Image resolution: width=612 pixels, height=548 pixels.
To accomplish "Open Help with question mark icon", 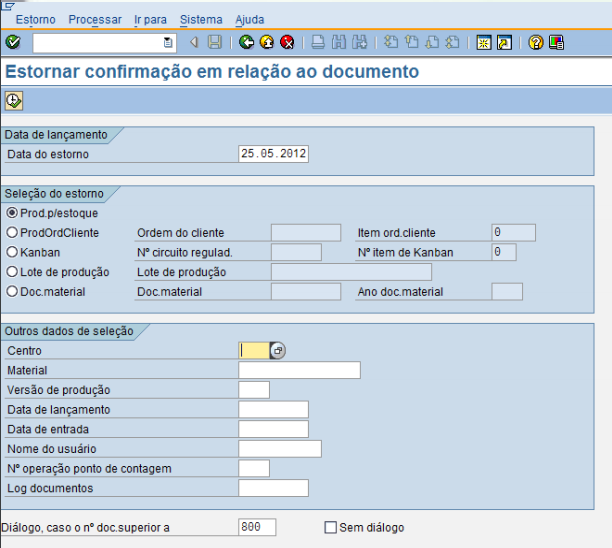I will pyautogui.click(x=535, y=42).
